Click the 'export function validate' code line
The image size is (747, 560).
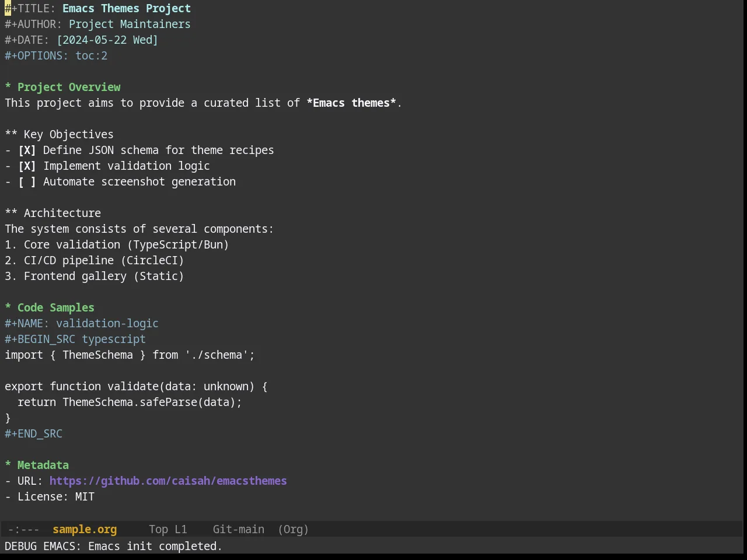coord(136,386)
